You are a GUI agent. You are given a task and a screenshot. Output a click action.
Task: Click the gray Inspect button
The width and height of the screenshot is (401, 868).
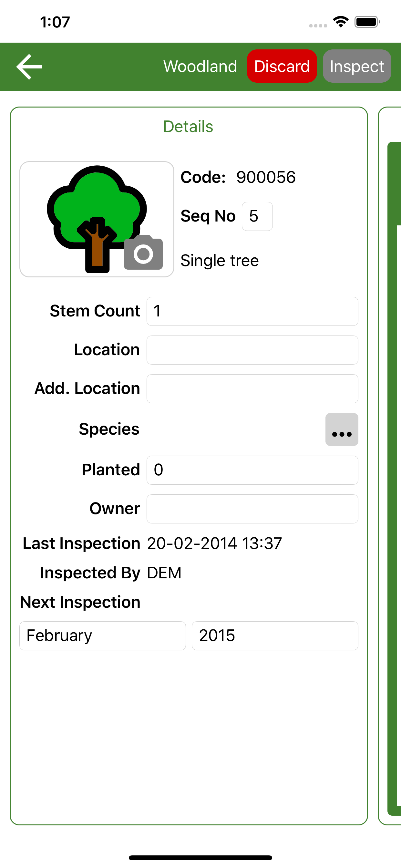click(x=357, y=66)
